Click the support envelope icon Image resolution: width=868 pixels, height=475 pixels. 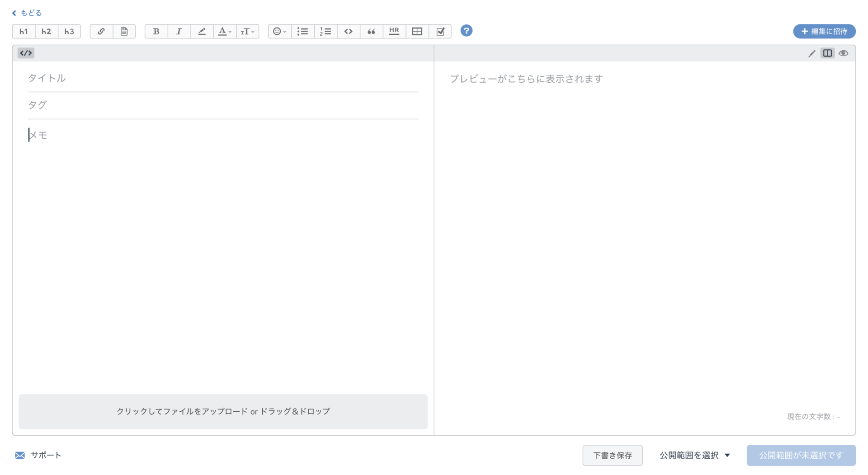coord(20,455)
